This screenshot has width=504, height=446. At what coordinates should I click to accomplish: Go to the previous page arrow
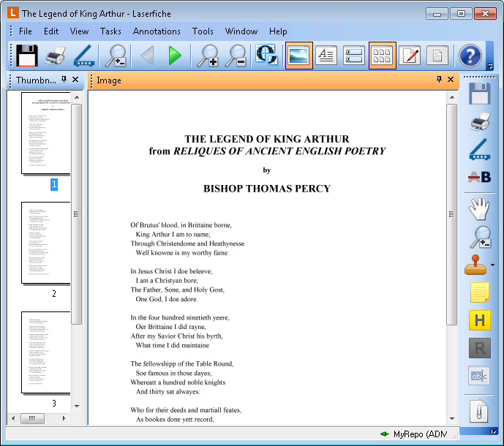147,56
